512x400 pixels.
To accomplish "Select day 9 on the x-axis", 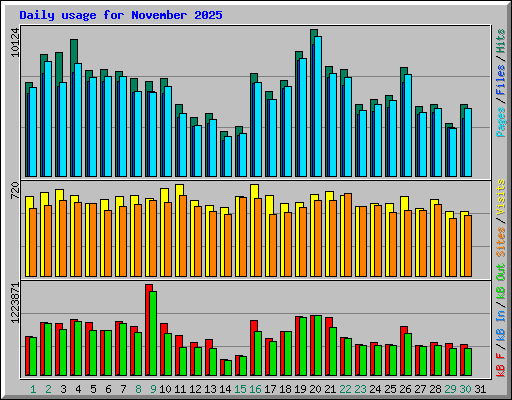I will [153, 389].
